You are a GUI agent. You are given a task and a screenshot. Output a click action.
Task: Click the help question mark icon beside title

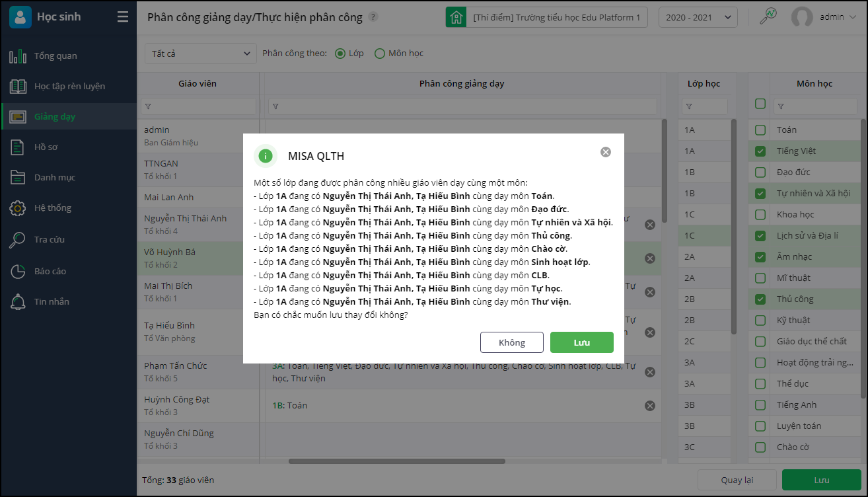click(x=373, y=17)
